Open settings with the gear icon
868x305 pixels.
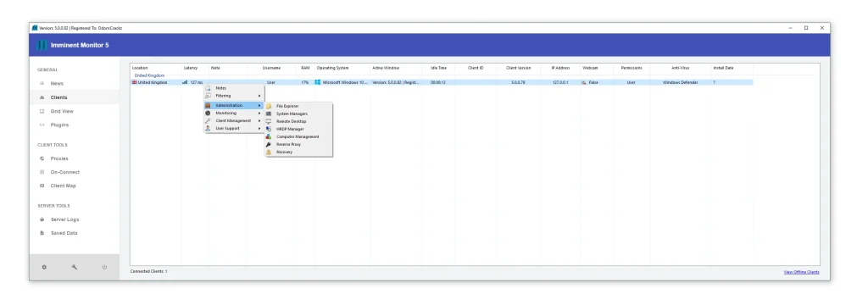pos(44,267)
